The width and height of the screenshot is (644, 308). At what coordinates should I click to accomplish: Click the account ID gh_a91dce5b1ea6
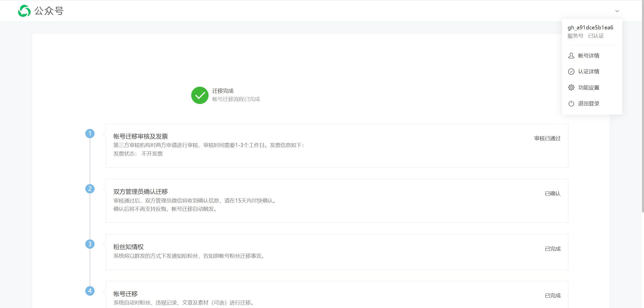point(590,28)
